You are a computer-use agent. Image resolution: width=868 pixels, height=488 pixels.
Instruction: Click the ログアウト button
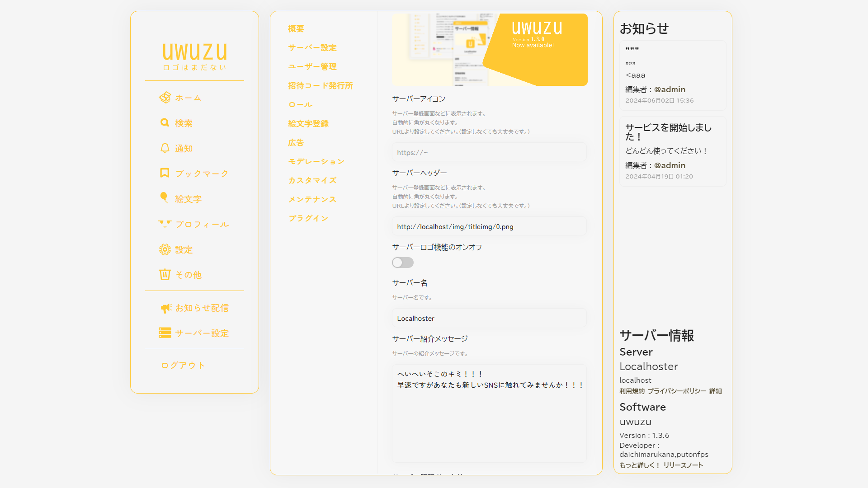(x=183, y=365)
